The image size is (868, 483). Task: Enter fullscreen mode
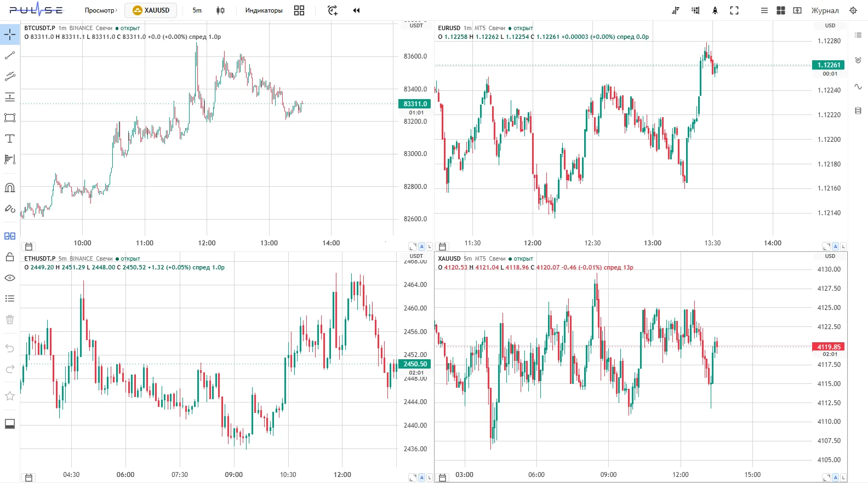pos(734,10)
